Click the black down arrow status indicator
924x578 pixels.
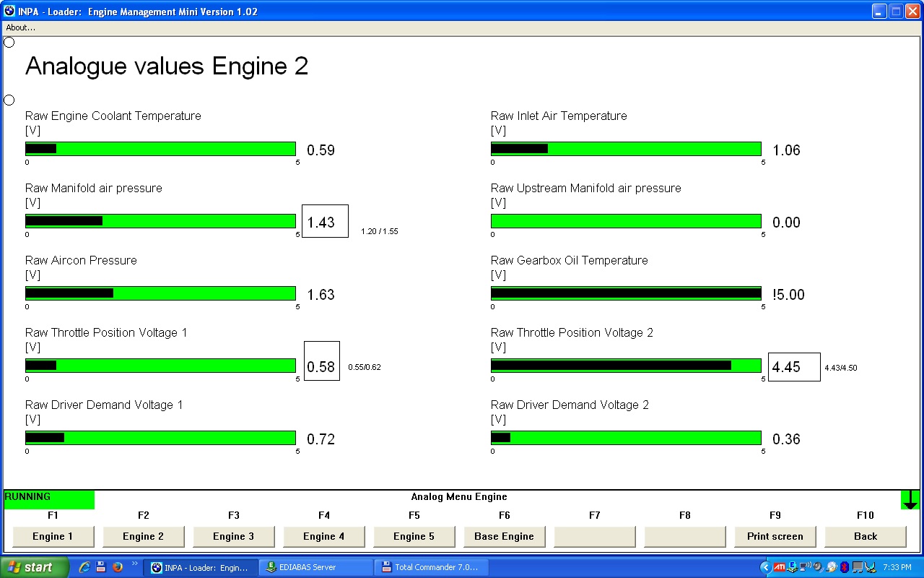(910, 499)
